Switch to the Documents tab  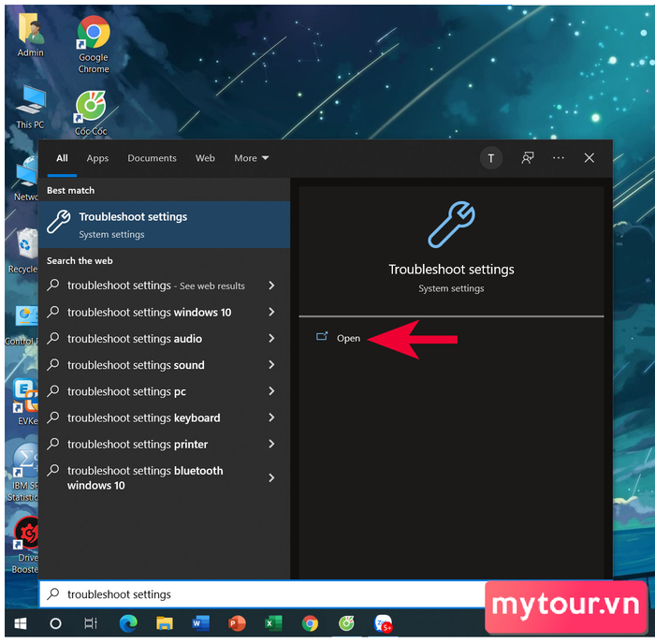[152, 158]
